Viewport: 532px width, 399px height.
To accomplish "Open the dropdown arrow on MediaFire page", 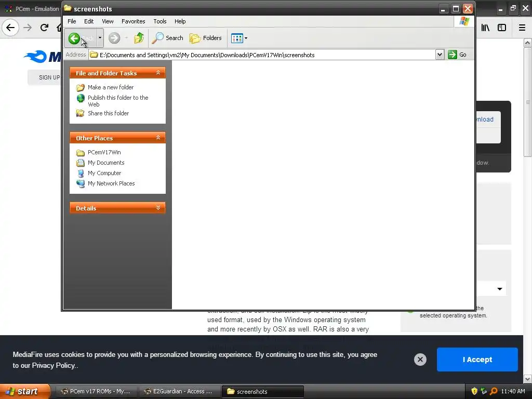I will point(499,289).
